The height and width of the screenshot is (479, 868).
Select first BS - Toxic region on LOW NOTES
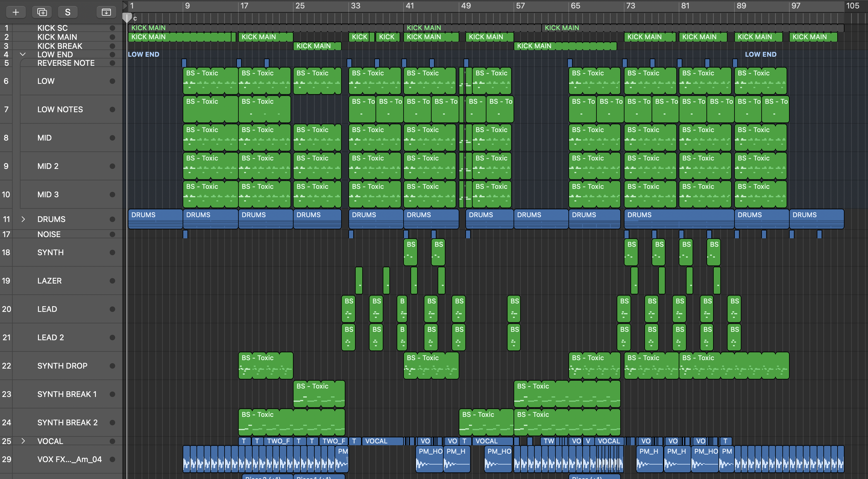point(210,109)
